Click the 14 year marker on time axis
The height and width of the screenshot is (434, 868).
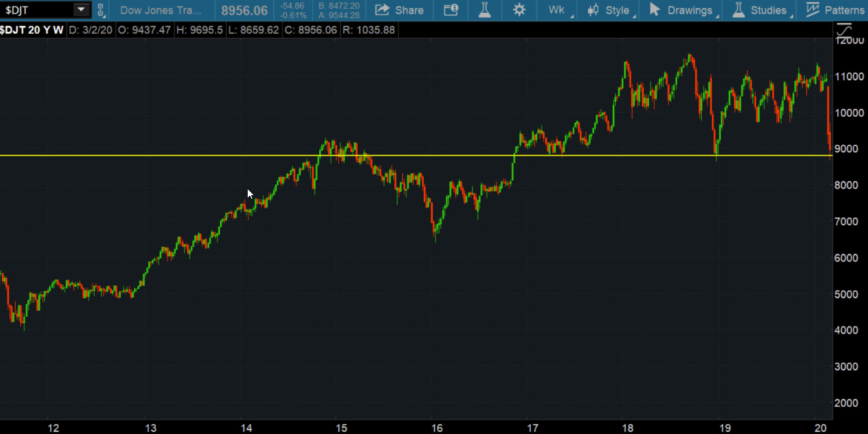[x=247, y=429]
